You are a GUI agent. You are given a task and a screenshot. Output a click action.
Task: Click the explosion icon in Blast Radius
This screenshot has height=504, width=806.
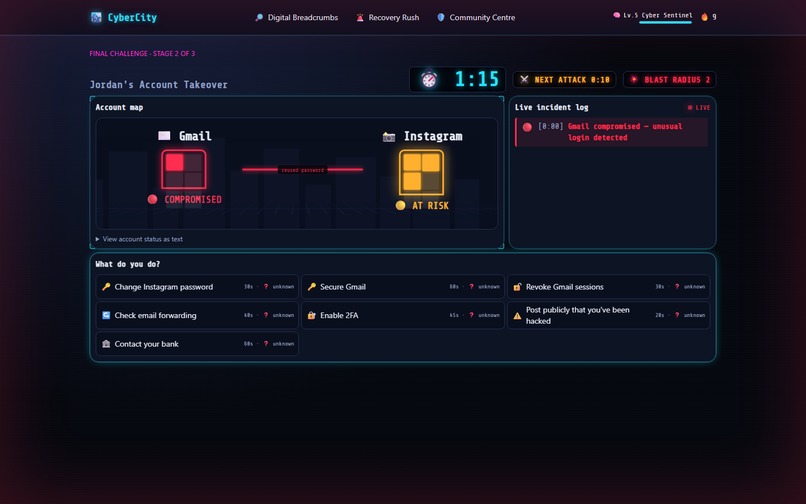click(x=634, y=80)
